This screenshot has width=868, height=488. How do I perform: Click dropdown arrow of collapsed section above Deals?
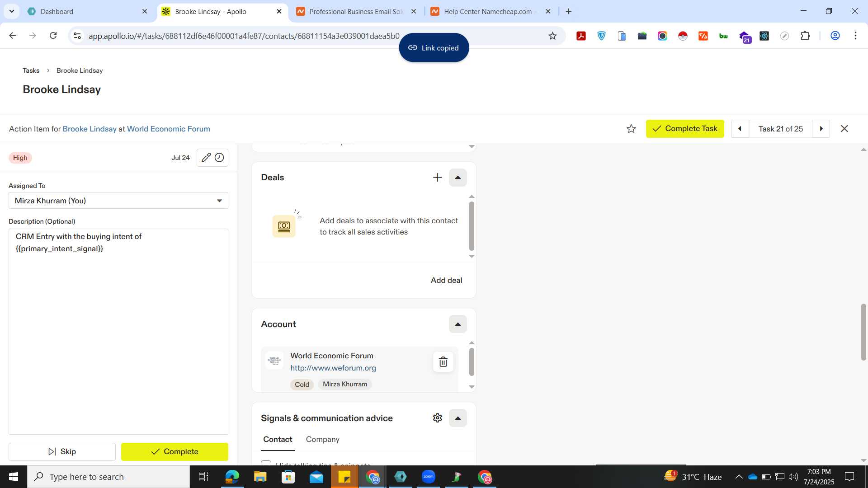[x=472, y=146]
